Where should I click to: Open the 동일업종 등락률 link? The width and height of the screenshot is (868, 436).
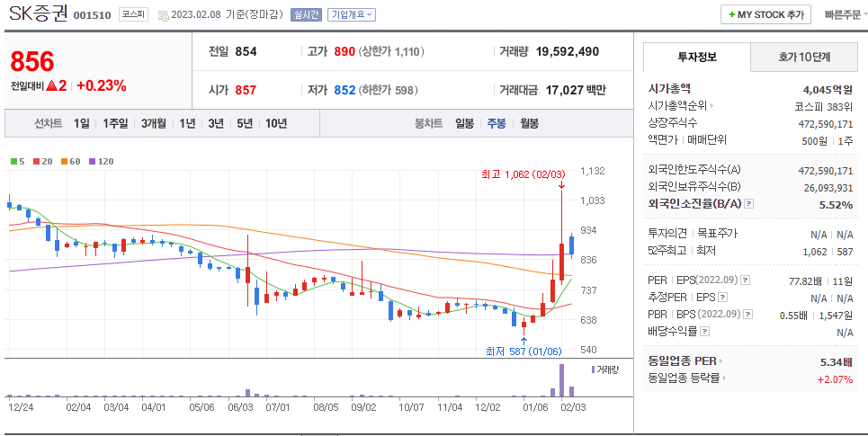(687, 378)
